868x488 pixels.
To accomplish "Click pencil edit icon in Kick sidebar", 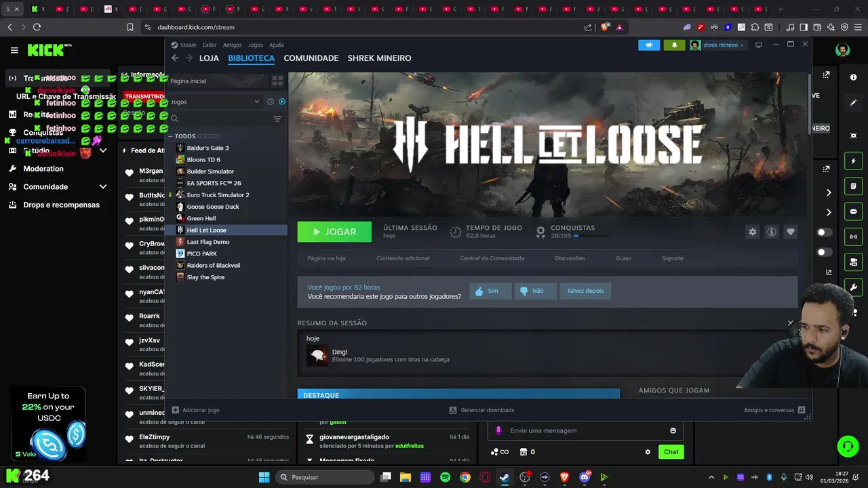I will coord(853,102).
